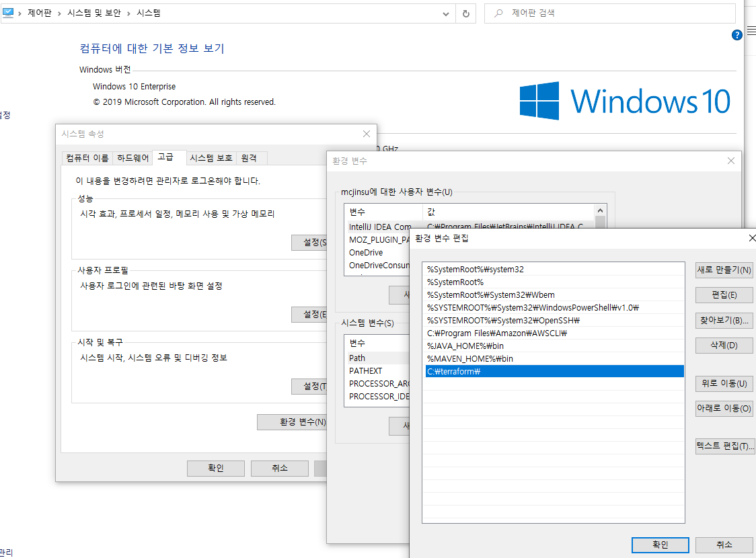The width and height of the screenshot is (756, 558).
Task: Click 취소 in 환경 변수 편집 dialog
Action: 724,545
